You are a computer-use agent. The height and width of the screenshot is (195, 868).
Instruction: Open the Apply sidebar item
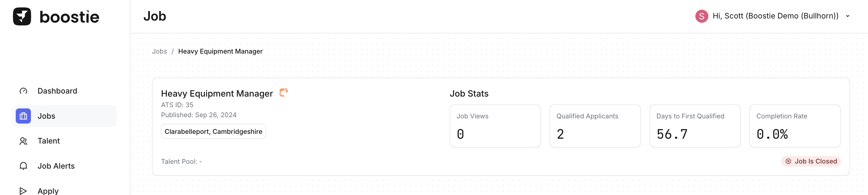pos(48,191)
